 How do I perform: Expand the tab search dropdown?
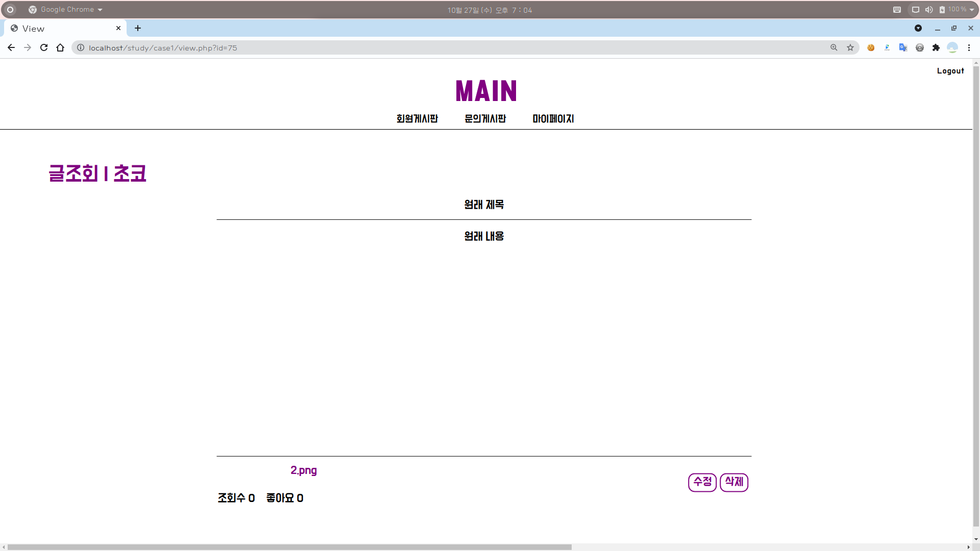[x=918, y=28]
